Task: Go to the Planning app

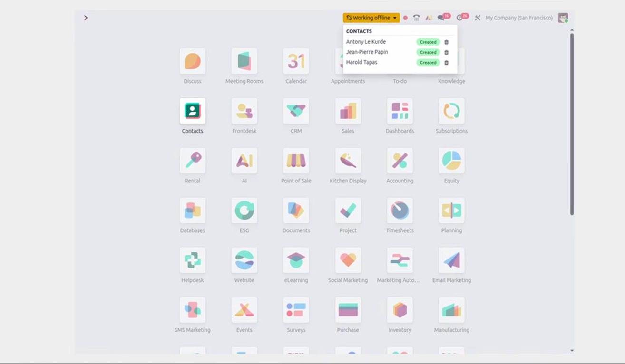Action: coord(452,211)
